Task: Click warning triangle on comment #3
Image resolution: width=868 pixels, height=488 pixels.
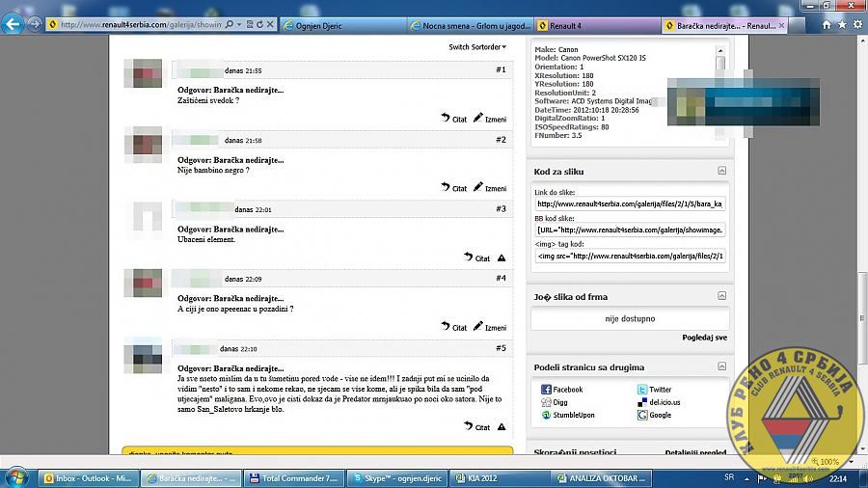Action: pyautogui.click(x=502, y=258)
